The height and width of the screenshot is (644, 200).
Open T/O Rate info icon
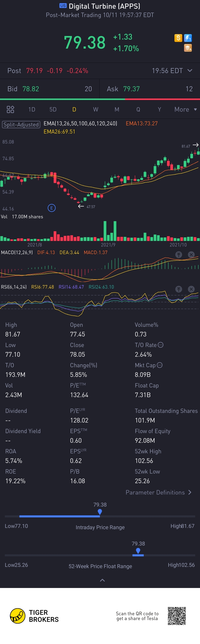point(161,345)
